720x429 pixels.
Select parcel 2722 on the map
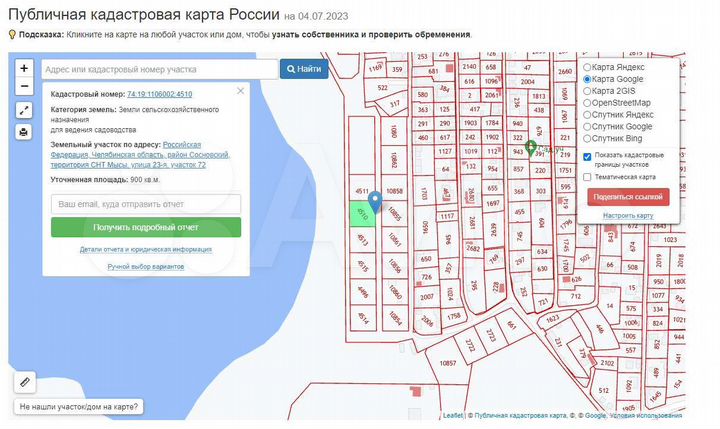(469, 345)
